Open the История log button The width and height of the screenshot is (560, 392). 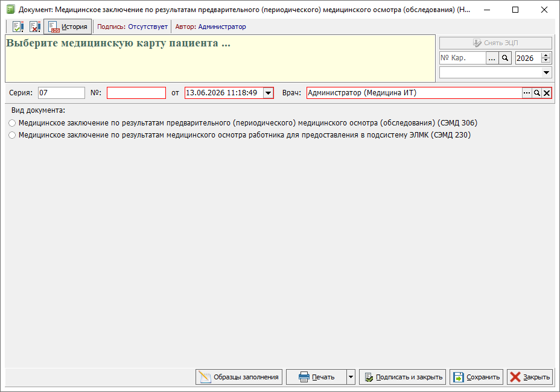pos(68,27)
